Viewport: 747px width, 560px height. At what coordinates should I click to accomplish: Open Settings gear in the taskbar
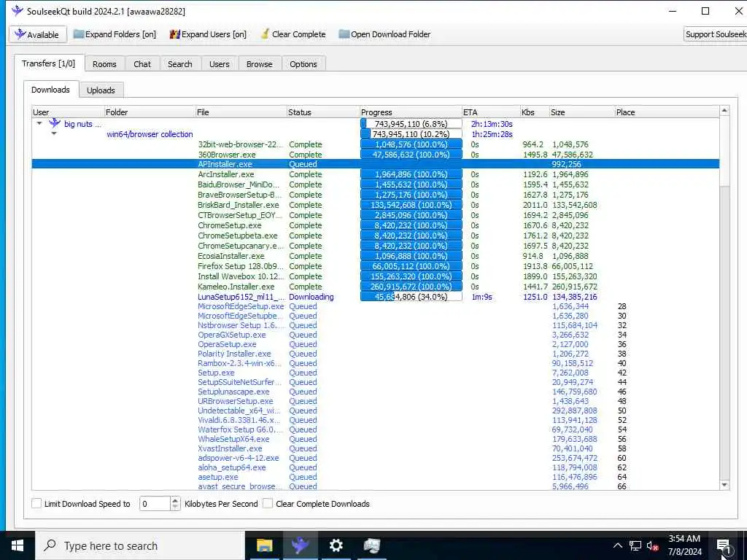click(336, 545)
